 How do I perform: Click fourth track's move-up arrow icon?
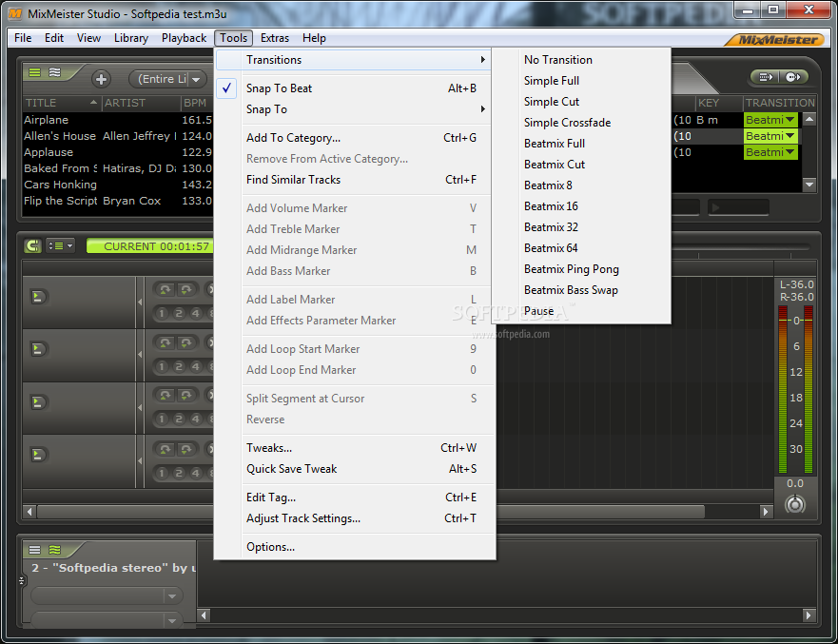166,448
